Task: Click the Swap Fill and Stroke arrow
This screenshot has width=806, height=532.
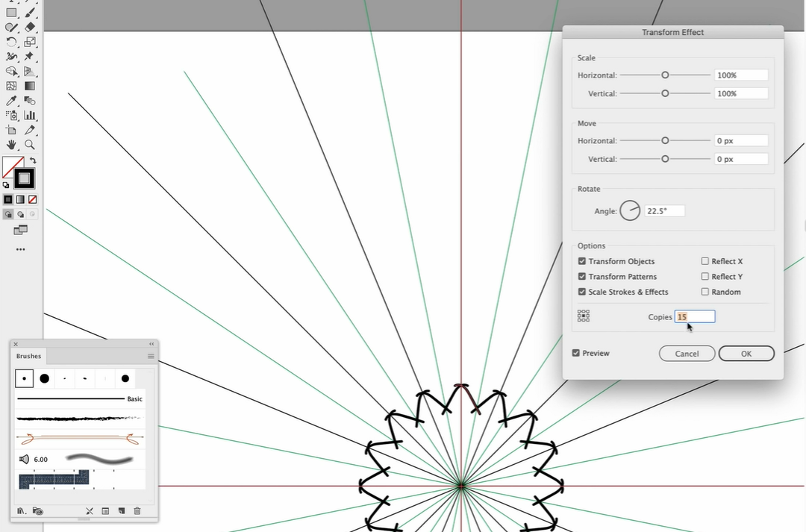Action: point(33,160)
